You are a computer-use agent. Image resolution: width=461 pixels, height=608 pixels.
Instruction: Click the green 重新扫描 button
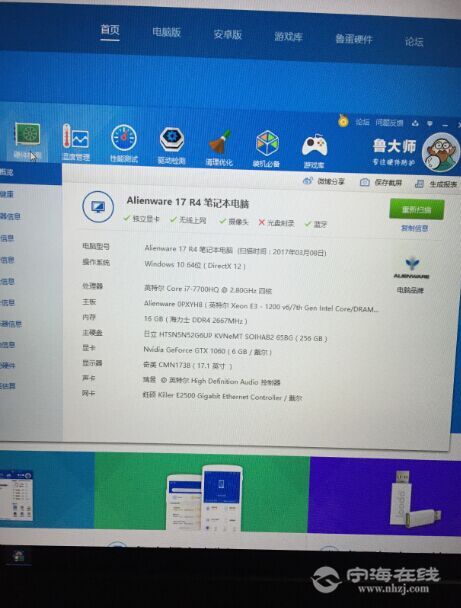coord(417,210)
